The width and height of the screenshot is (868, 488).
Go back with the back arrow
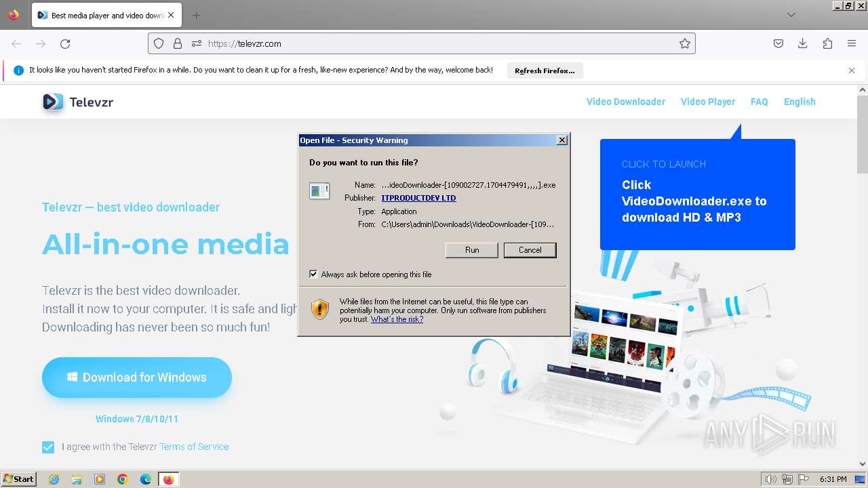[x=16, y=43]
